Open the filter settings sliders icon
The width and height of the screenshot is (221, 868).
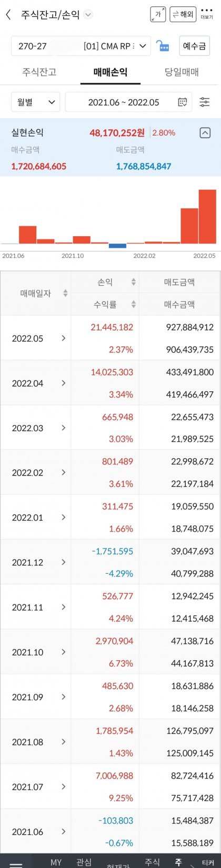pos(205,102)
